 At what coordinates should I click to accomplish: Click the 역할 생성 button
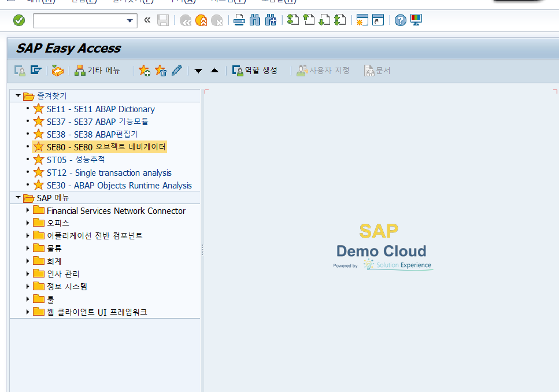click(254, 71)
